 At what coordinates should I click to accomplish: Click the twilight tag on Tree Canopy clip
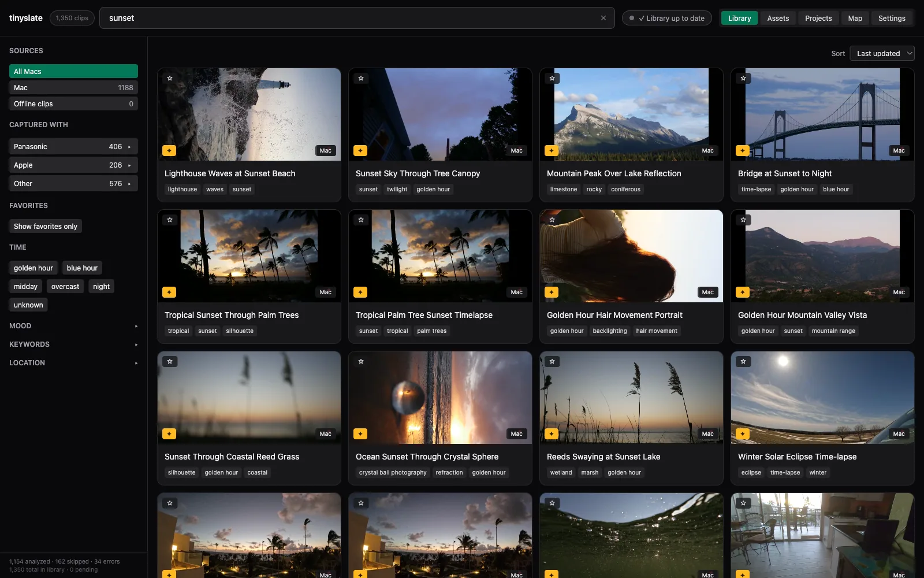pos(397,190)
